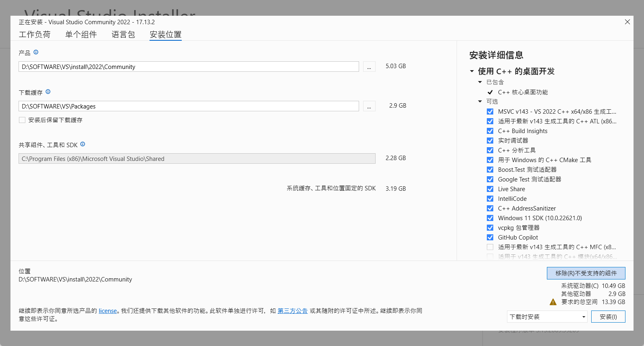Screen dimensions: 644x346
Task: Uncheck Boost.Test 测试适配器
Action: 490,170
